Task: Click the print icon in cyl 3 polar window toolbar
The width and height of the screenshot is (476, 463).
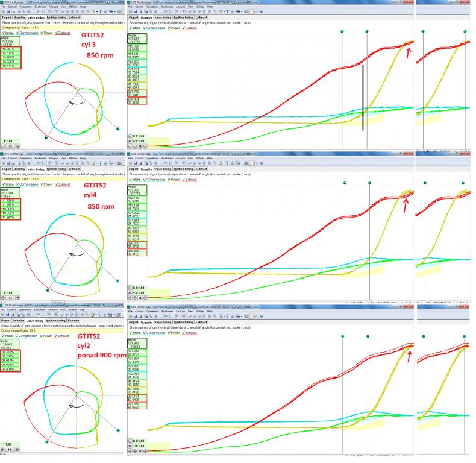Action: [13, 11]
